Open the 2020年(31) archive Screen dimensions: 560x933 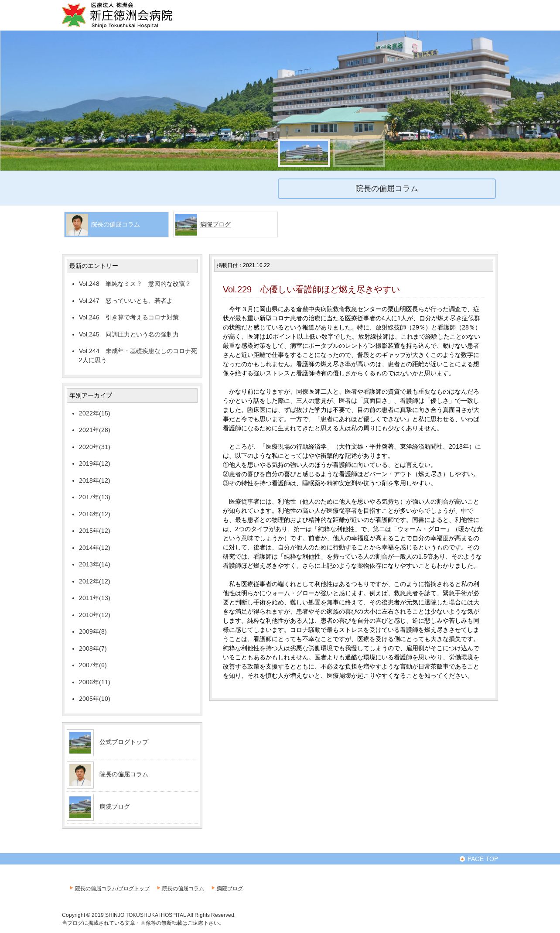pos(95,447)
